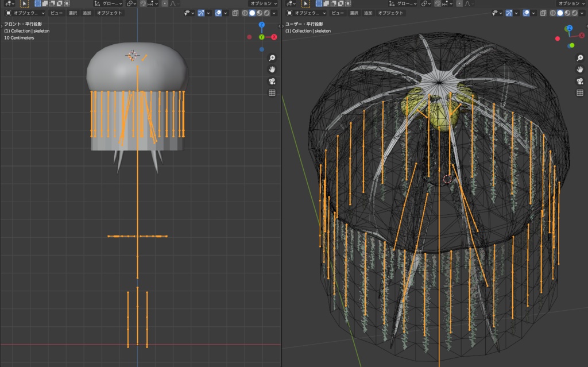Switch perspective/orthographic grid icon in right viewport
The image size is (588, 367).
tap(579, 92)
